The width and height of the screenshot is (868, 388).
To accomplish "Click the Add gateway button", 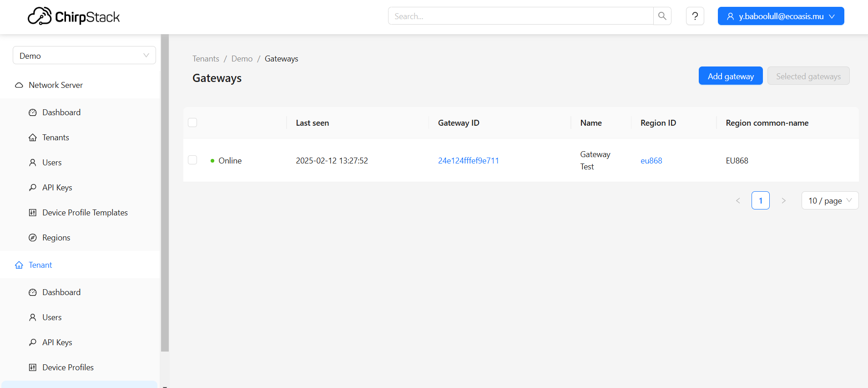I will point(730,76).
